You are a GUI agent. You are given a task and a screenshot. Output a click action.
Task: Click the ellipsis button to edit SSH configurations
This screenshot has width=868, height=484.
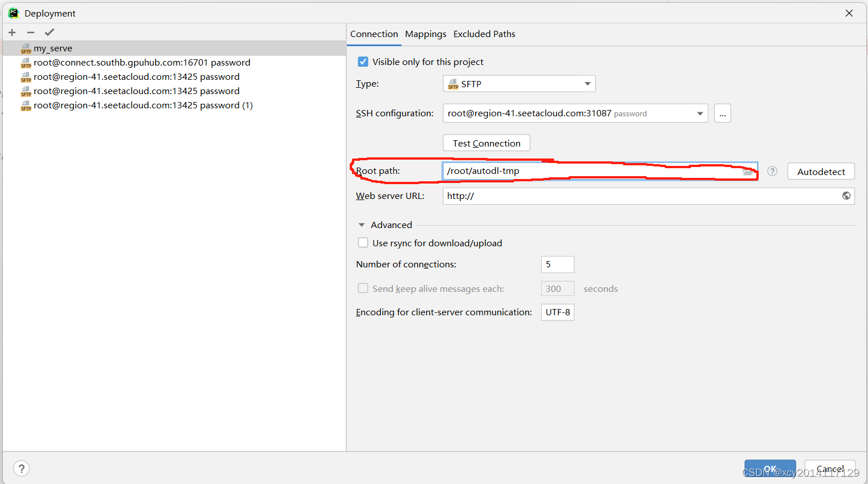[x=722, y=113]
